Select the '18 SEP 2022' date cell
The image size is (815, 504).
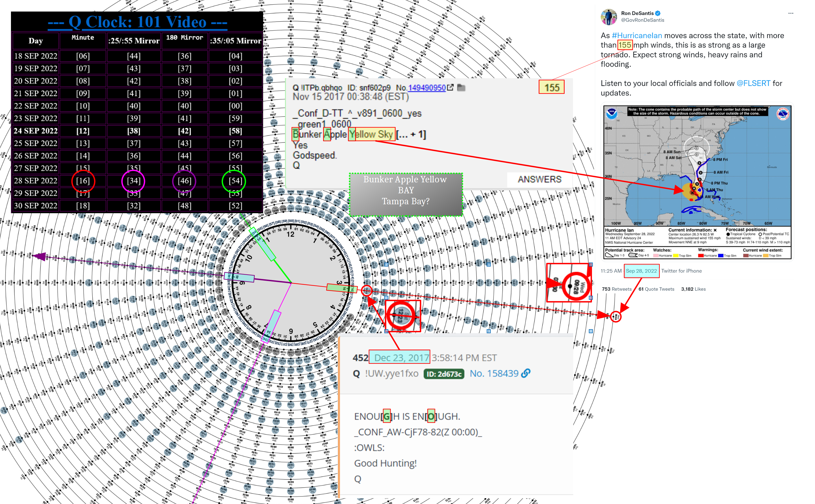[x=36, y=56]
